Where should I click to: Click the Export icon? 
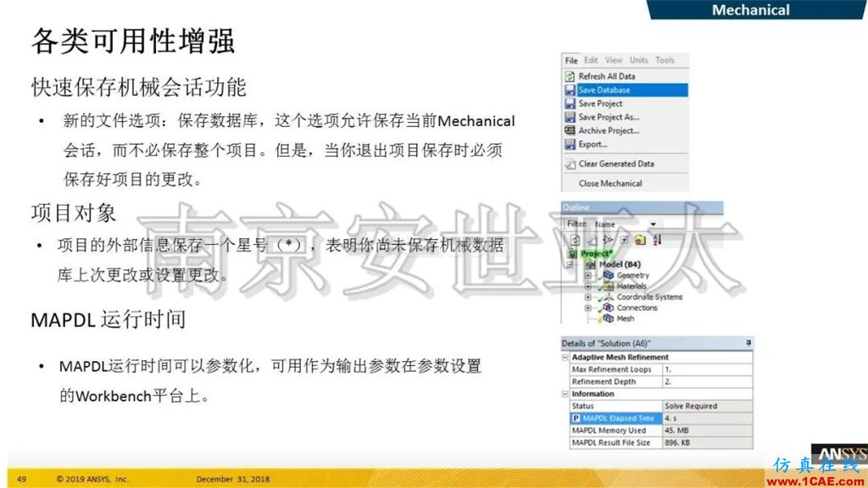[x=570, y=144]
